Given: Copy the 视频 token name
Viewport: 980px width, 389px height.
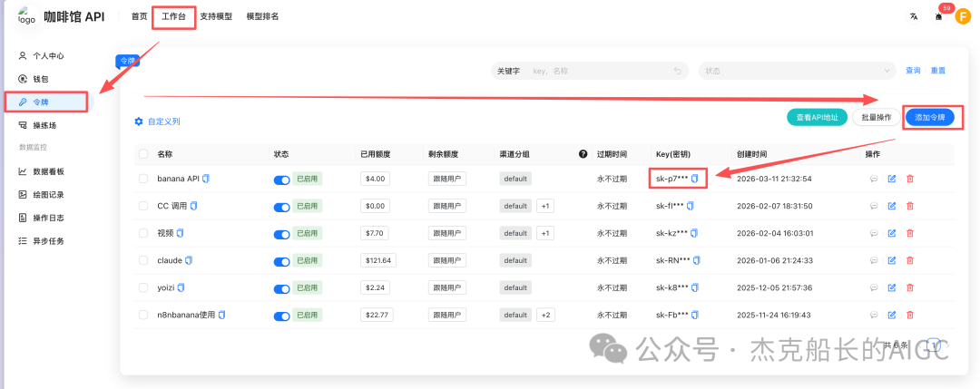Looking at the screenshot, I should pos(180,233).
